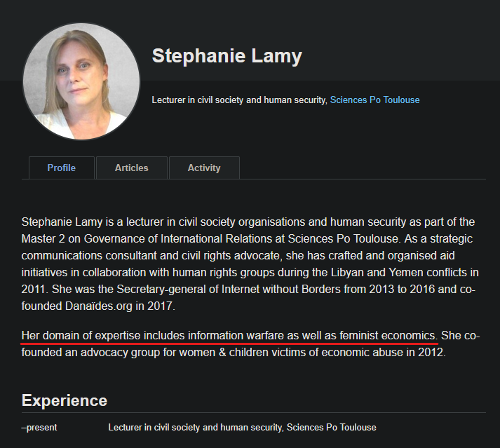The image size is (500, 448).
Task: Click the paragraph line mentioning Danaïdes.org in 2017
Action: click(x=98, y=306)
